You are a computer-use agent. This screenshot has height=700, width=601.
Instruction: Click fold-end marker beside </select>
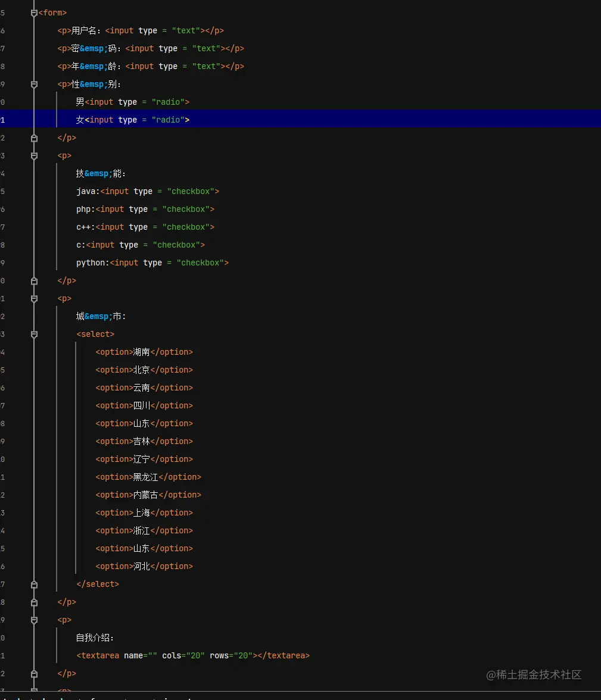(x=34, y=585)
